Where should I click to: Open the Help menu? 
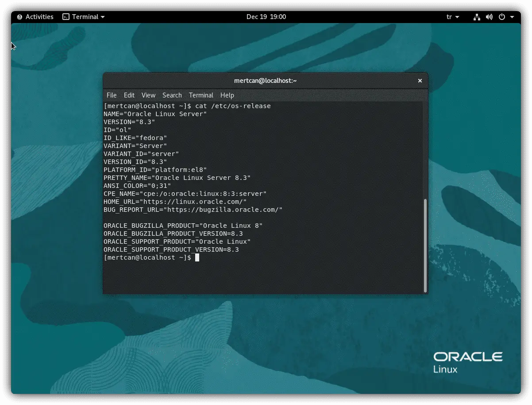[227, 95]
